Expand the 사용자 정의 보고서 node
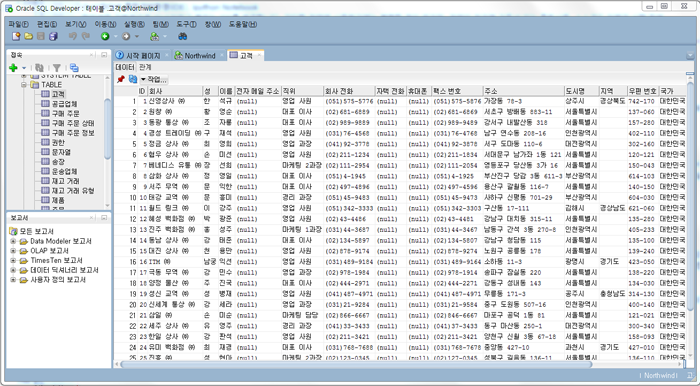The width and height of the screenshot is (700, 386). point(13,280)
